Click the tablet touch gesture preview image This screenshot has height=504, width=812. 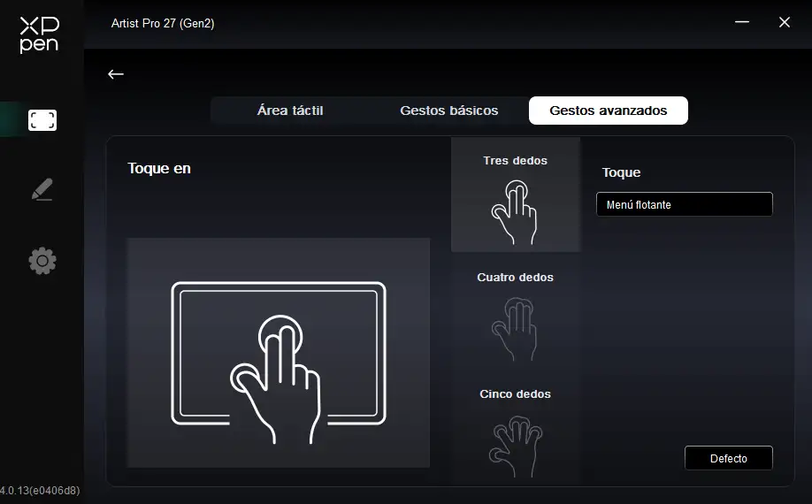click(x=278, y=353)
